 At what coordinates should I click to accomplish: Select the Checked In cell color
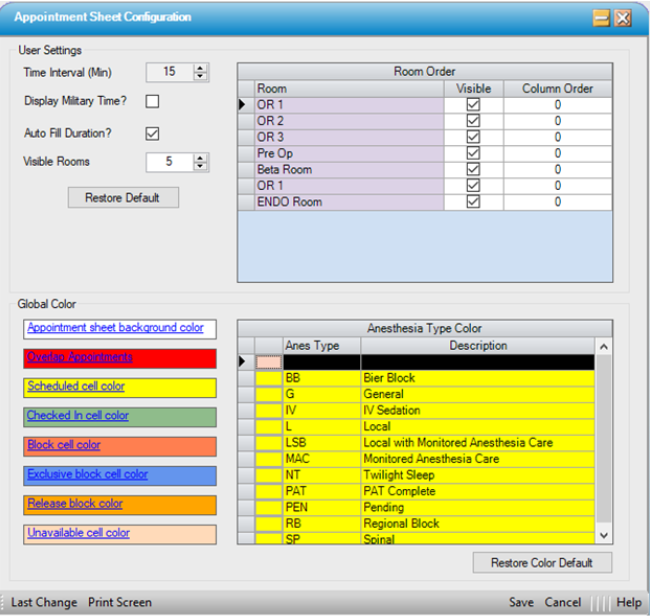[x=78, y=416]
